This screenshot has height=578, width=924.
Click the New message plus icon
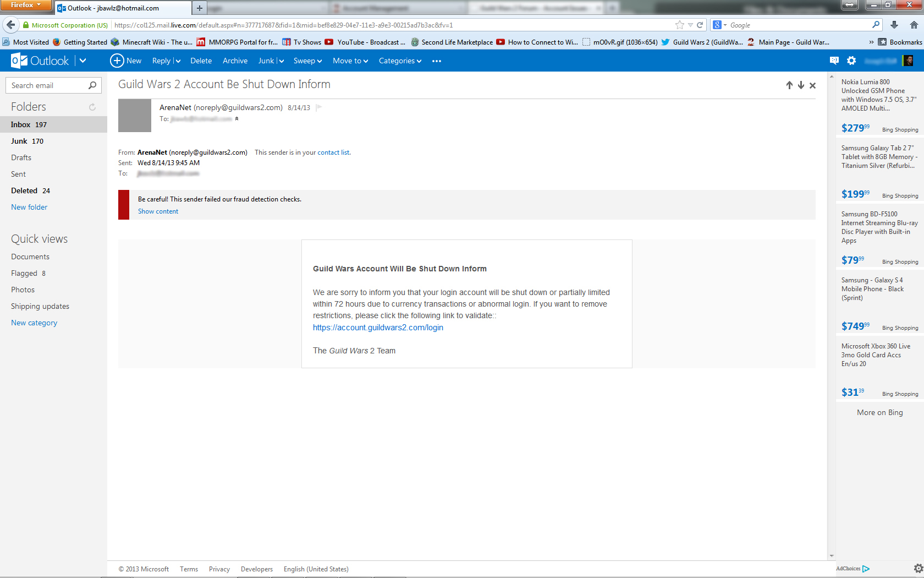[x=117, y=61]
